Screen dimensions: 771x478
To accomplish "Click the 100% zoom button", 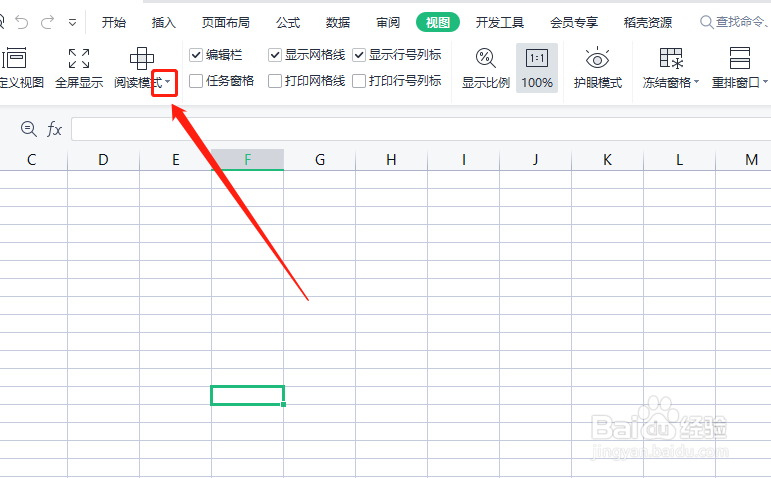I will click(x=537, y=68).
